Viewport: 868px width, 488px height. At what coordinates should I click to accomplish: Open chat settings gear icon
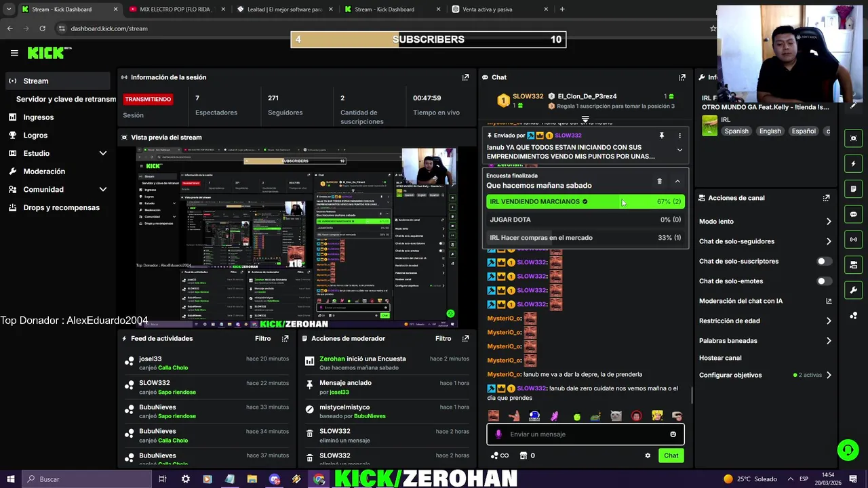point(648,455)
